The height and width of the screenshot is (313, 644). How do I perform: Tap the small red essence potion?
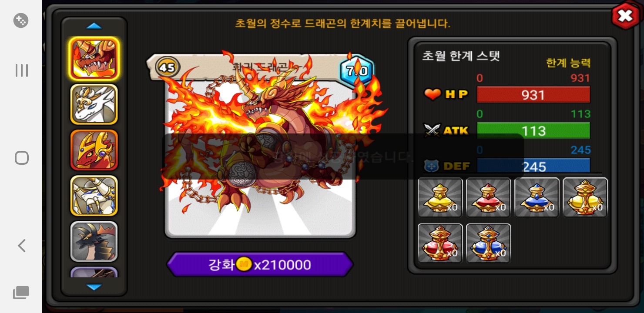tap(488, 197)
